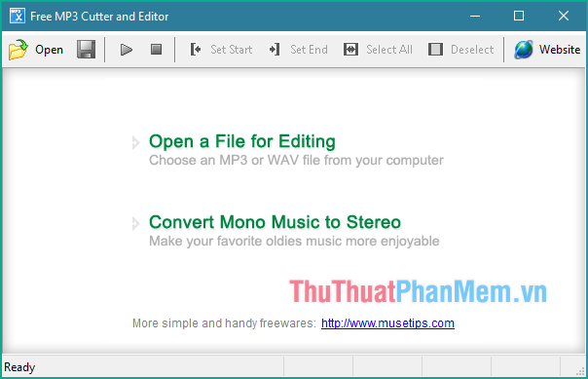588x379 pixels.
Task: Minimize the Free MP3 Cutter window
Action: (x=475, y=17)
